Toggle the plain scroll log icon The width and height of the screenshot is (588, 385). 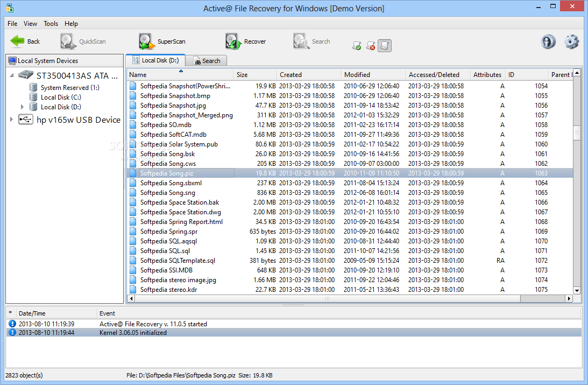384,46
